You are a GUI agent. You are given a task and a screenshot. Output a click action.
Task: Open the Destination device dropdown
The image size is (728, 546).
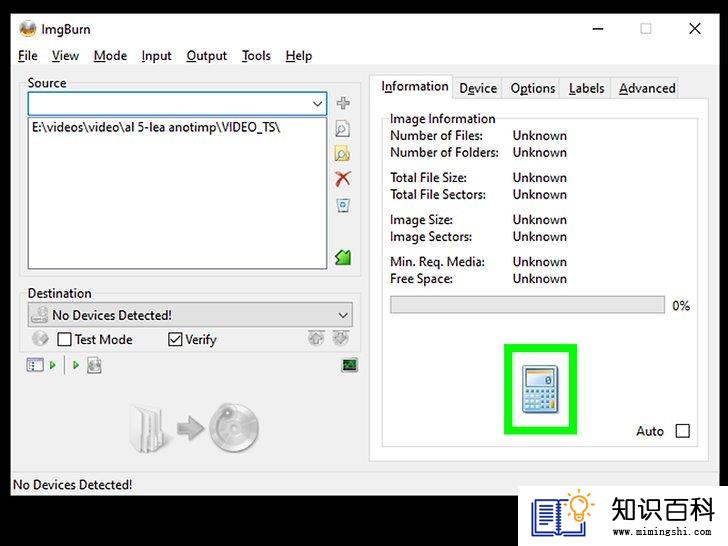coord(343,315)
